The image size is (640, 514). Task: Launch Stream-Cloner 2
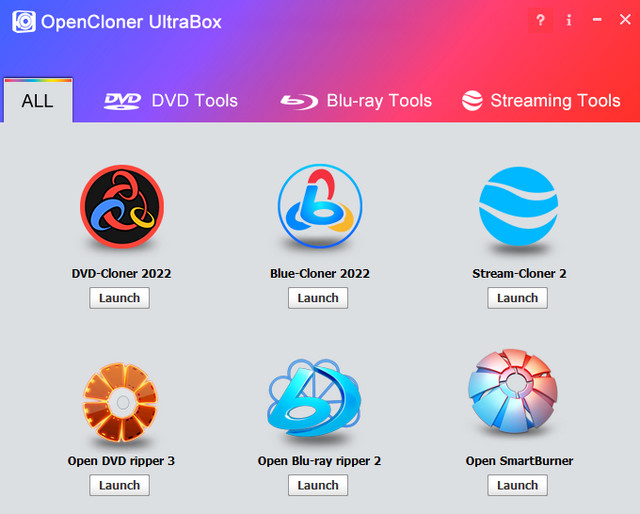tap(518, 298)
